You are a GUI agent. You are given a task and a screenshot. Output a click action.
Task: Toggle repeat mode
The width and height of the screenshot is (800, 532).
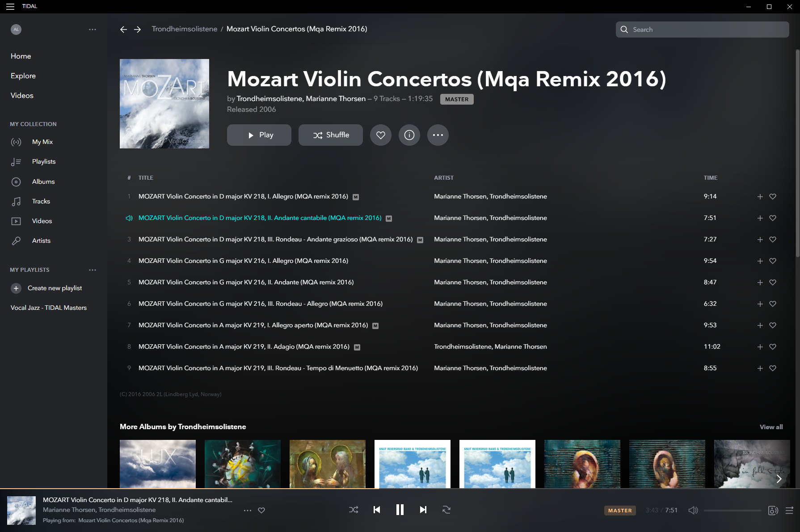446,510
